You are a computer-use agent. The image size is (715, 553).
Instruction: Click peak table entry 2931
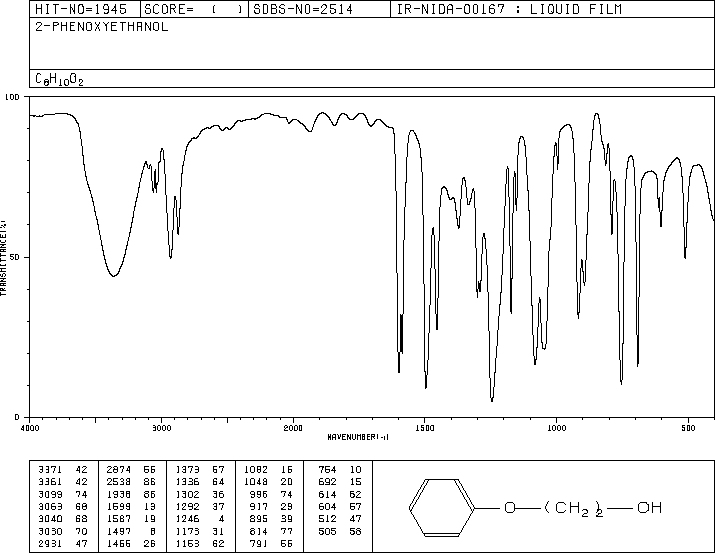tap(50, 543)
